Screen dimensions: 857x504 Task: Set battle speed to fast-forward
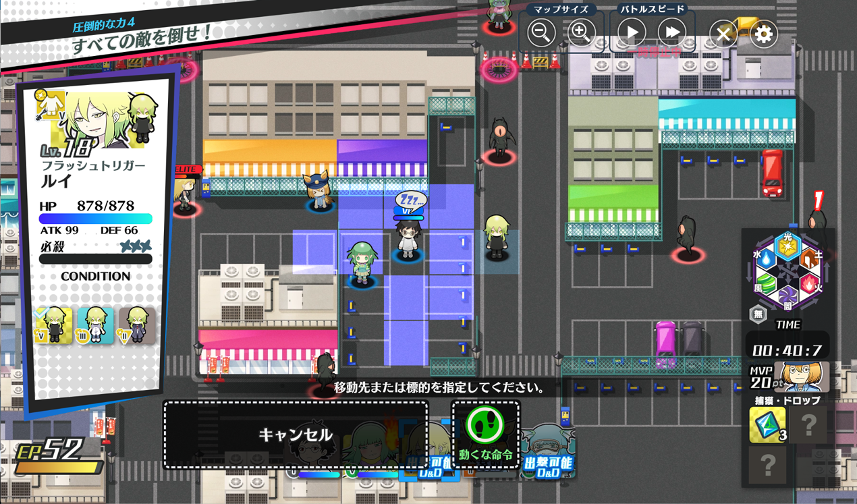click(672, 32)
